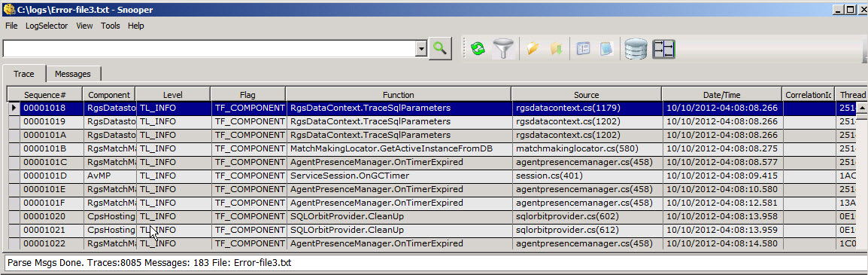Open the View menu
The image size is (868, 275).
tap(84, 26)
